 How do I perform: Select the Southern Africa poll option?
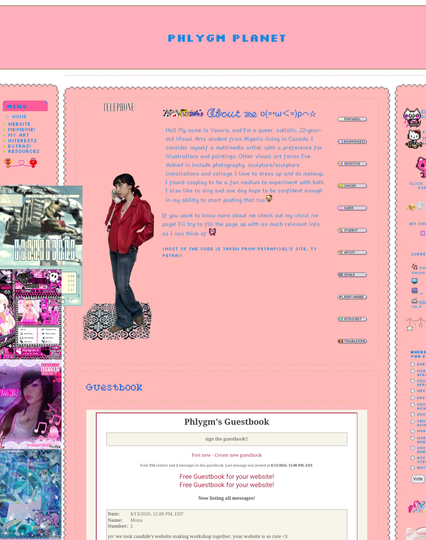point(412,381)
